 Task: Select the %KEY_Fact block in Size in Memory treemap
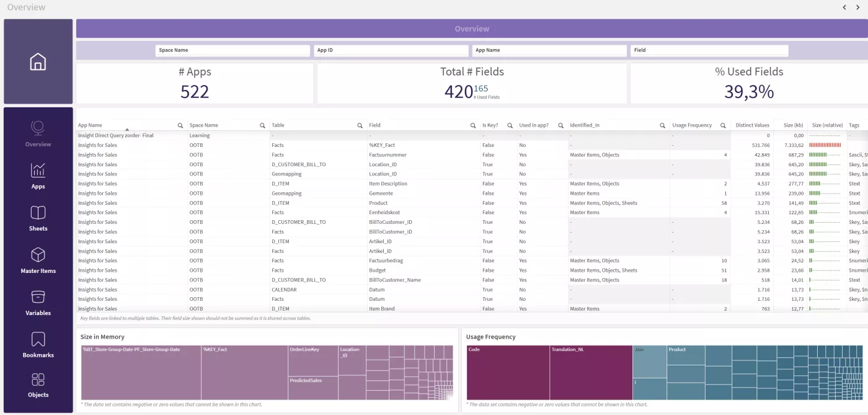coord(244,371)
